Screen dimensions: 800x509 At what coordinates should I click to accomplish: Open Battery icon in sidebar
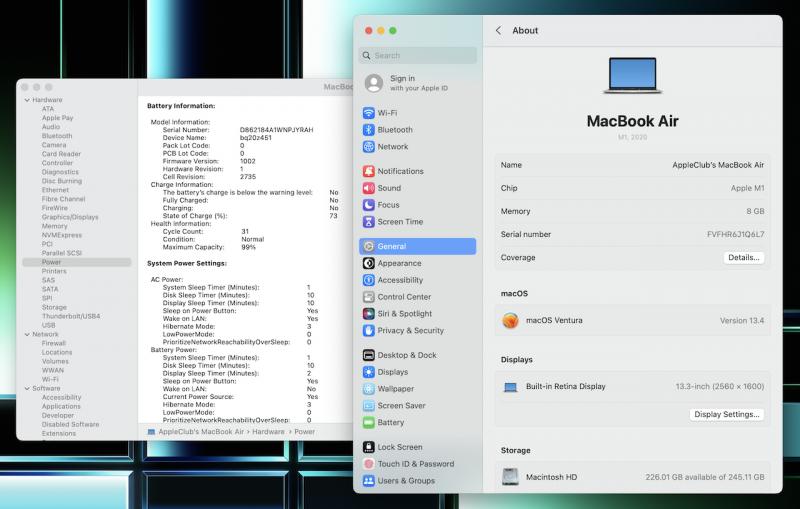pyautogui.click(x=368, y=422)
